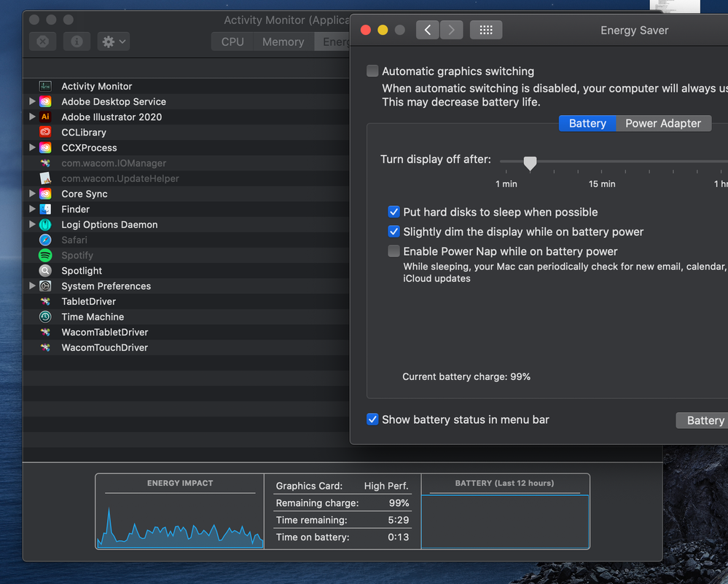Viewport: 728px width, 584px height.
Task: Show all preferences grid icon
Action: tap(485, 30)
